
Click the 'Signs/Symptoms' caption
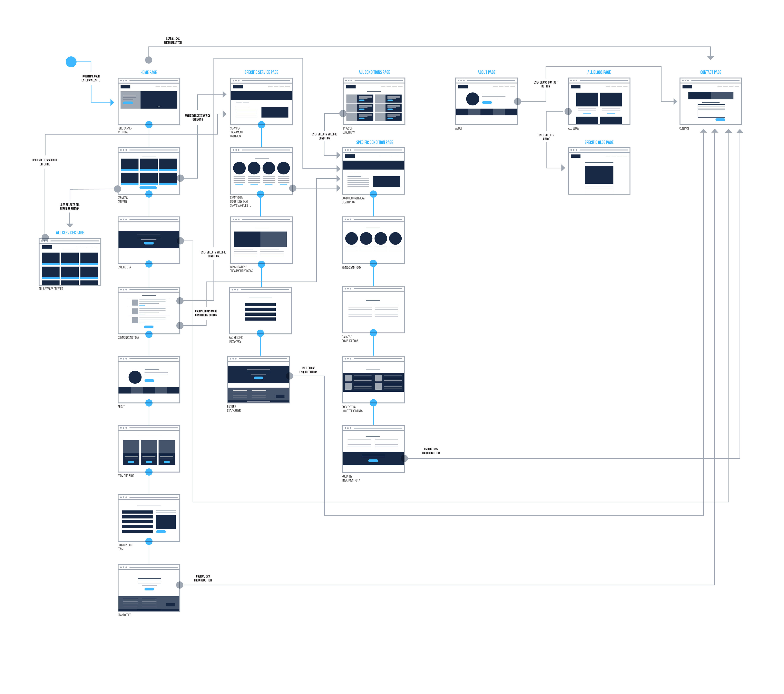click(x=351, y=268)
